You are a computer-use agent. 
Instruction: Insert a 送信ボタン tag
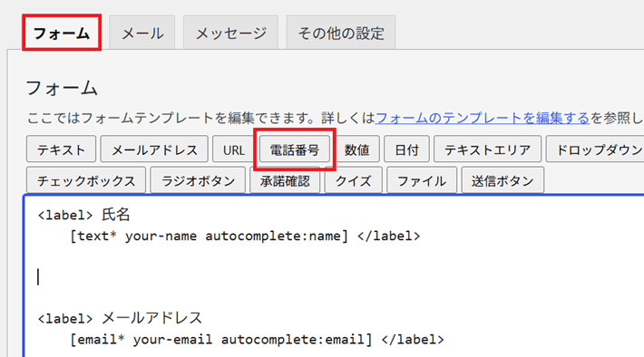point(503,180)
